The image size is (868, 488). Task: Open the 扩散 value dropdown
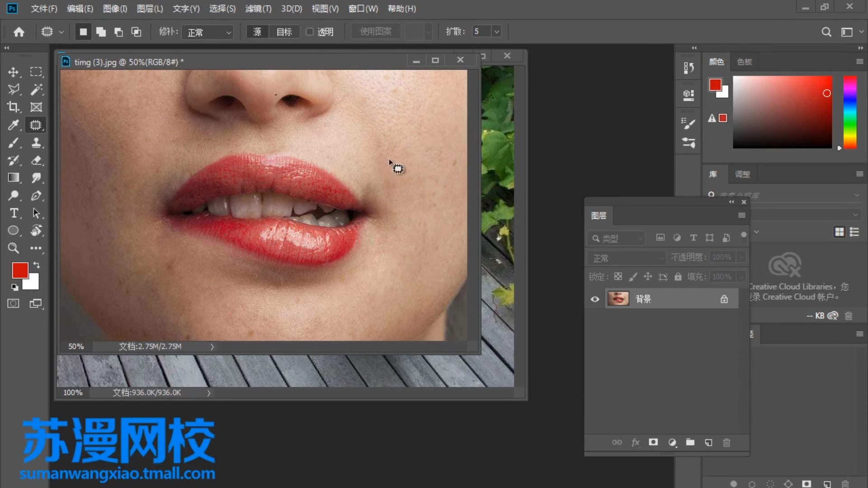pyautogui.click(x=496, y=31)
